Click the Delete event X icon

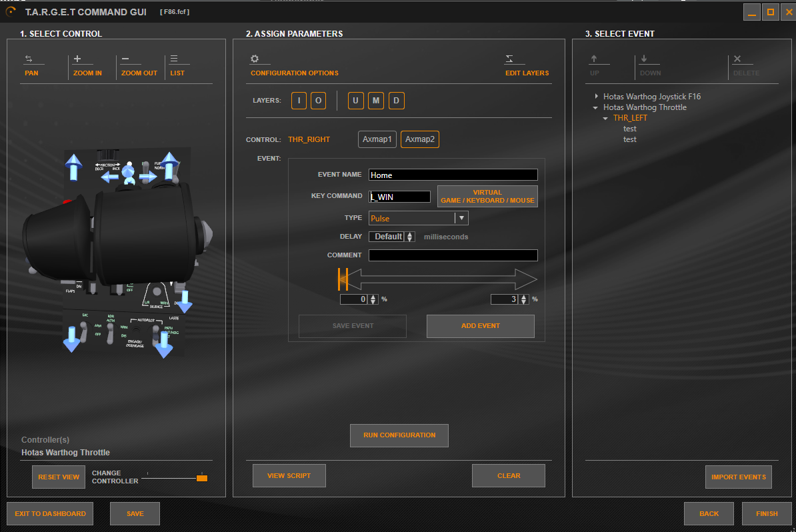[737, 59]
